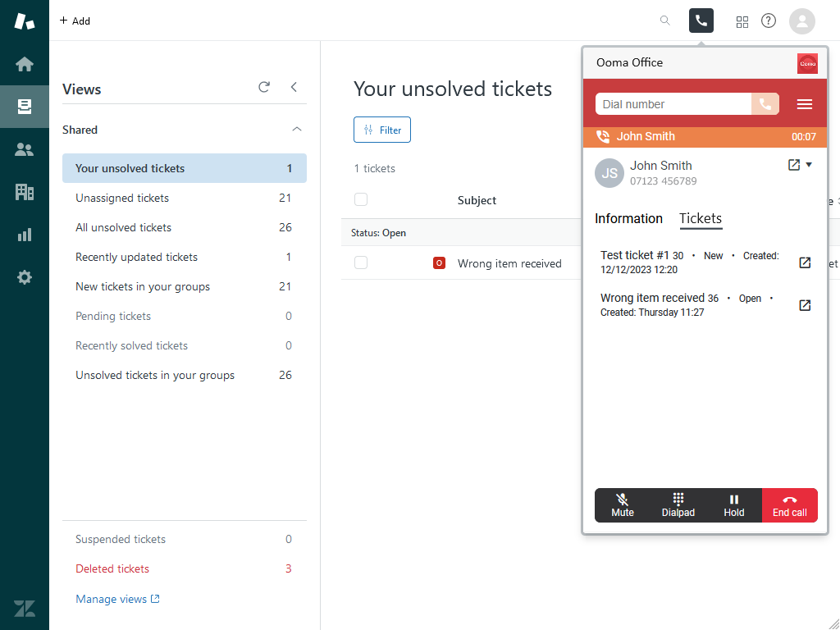This screenshot has height=630, width=840.
Task: Mute the active call
Action: [x=622, y=505]
